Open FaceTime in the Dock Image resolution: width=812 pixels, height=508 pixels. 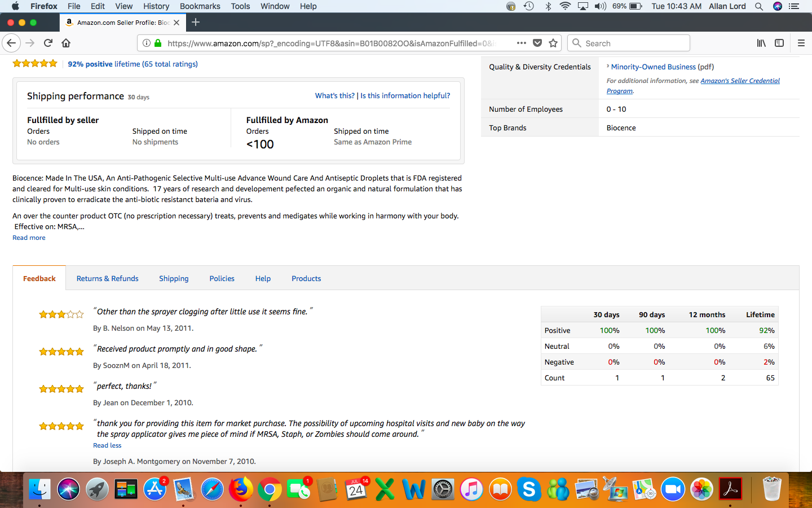(x=299, y=489)
